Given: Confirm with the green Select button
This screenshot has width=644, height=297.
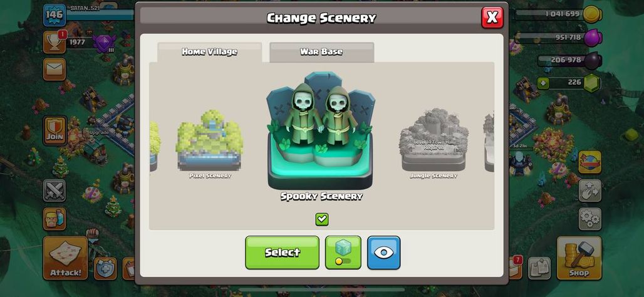Looking at the screenshot, I should (x=282, y=253).
